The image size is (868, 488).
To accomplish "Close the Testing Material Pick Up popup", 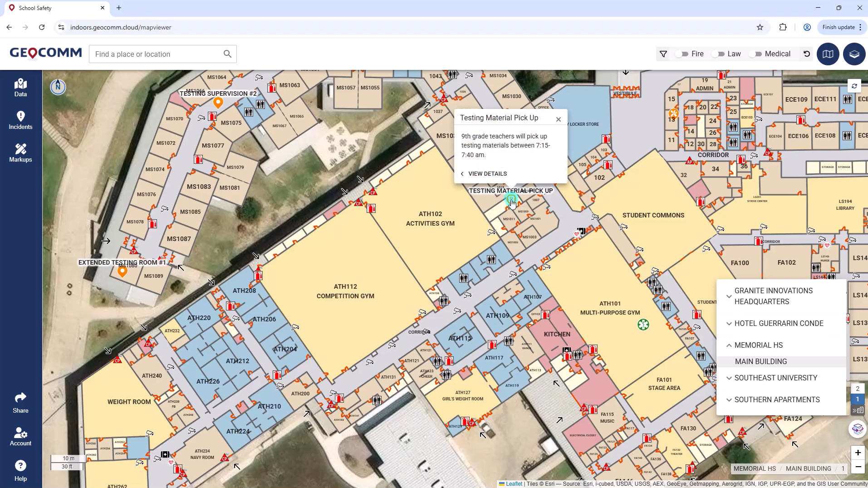I will tap(559, 119).
